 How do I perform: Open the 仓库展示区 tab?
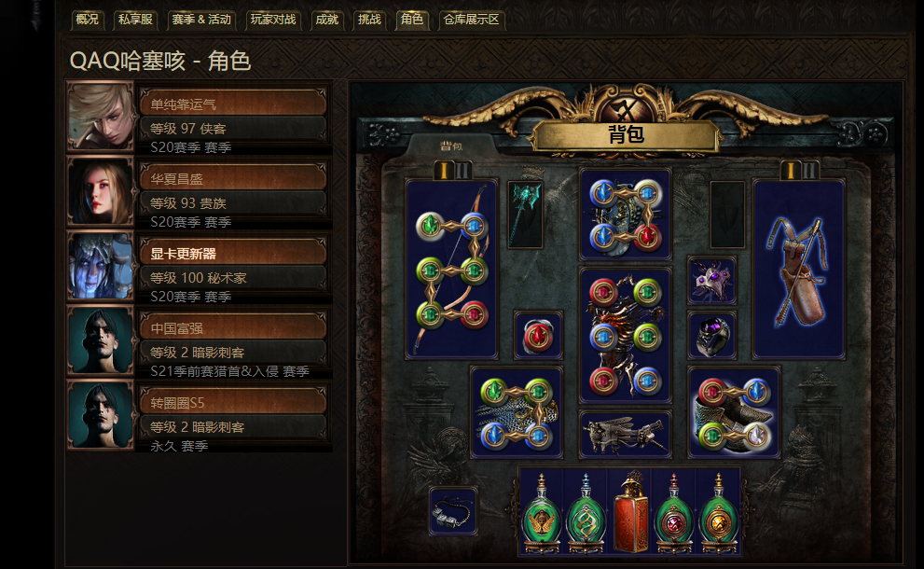471,20
